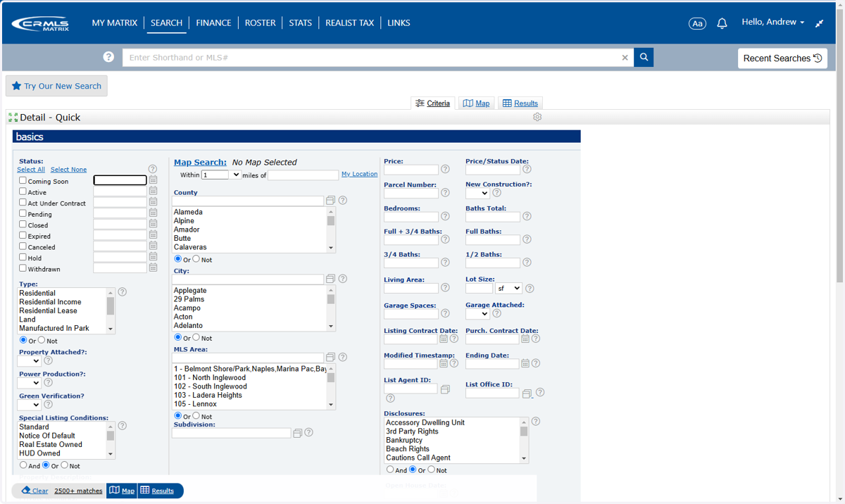The width and height of the screenshot is (845, 504).
Task: Click the magnifier search button
Action: pyautogui.click(x=644, y=57)
